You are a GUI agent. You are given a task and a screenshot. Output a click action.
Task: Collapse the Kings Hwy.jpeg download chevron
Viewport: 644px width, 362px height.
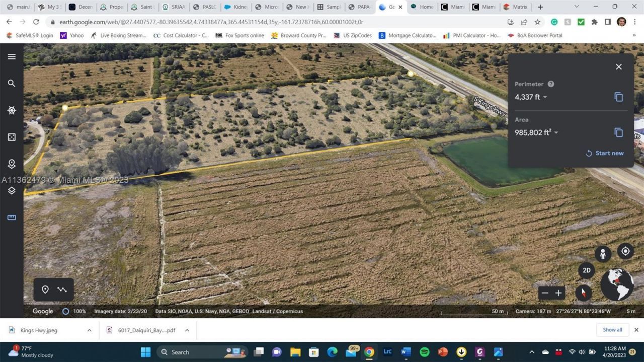click(89, 330)
